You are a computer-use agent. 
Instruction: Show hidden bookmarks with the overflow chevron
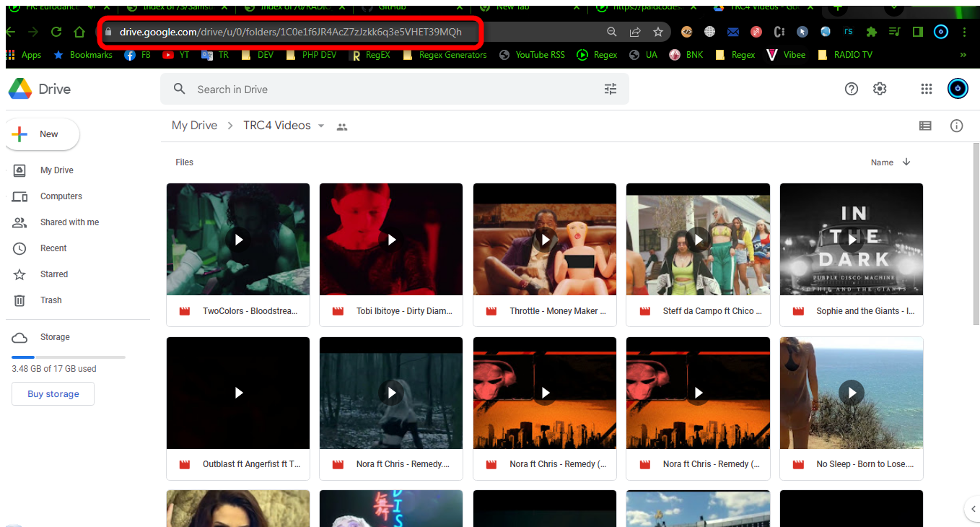pyautogui.click(x=963, y=55)
